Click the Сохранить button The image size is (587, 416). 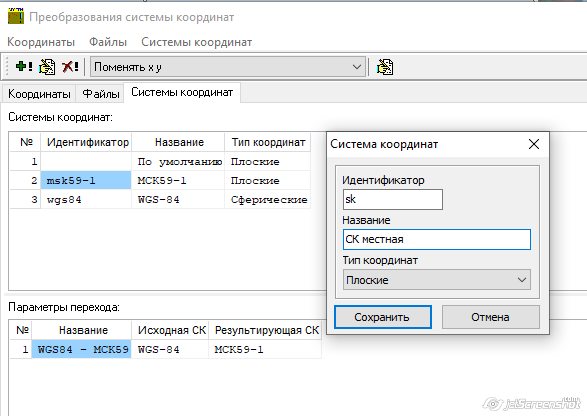[382, 317]
